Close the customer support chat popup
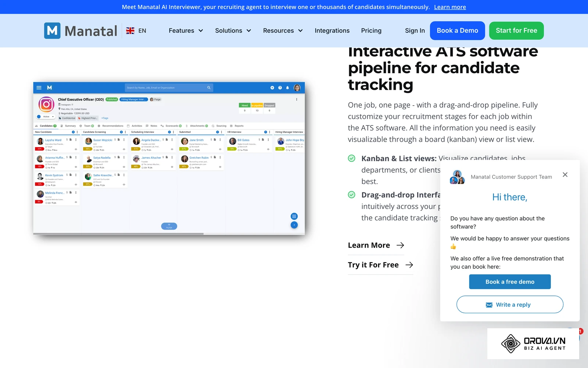The width and height of the screenshot is (588, 368). click(x=565, y=174)
